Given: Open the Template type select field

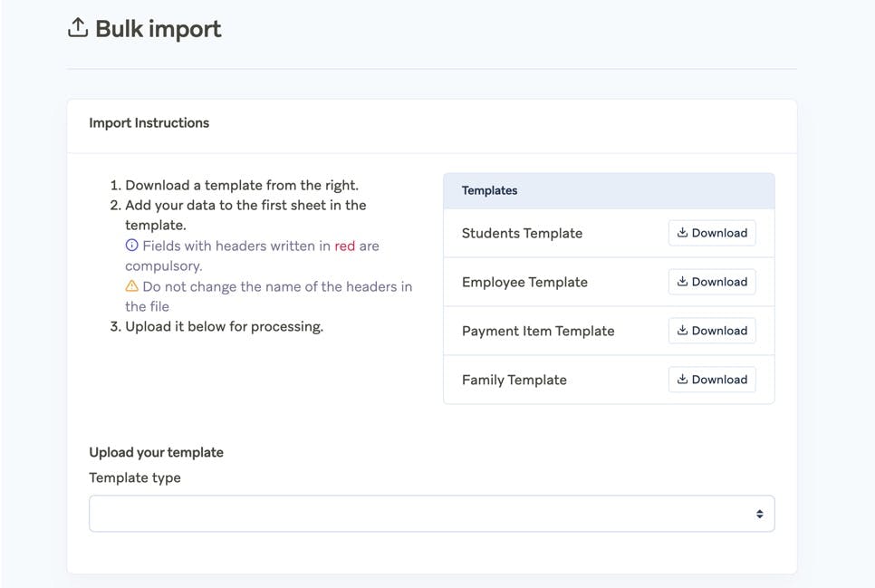Looking at the screenshot, I should pos(431,514).
